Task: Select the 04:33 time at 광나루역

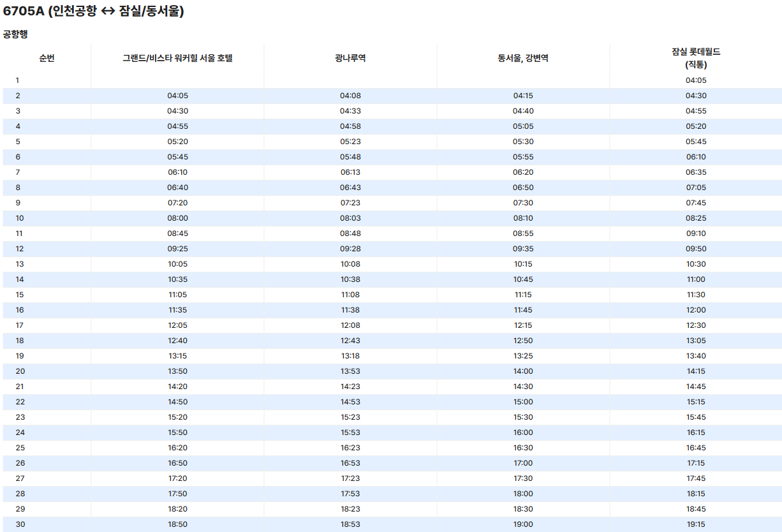Action: click(x=350, y=111)
